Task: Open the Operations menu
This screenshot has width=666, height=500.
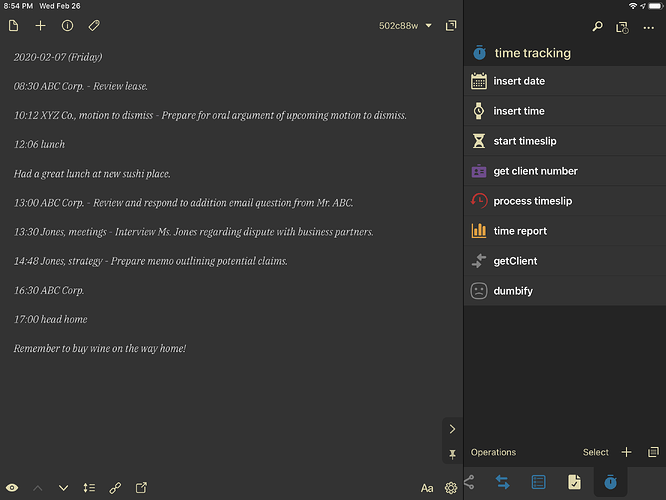Action: click(493, 452)
